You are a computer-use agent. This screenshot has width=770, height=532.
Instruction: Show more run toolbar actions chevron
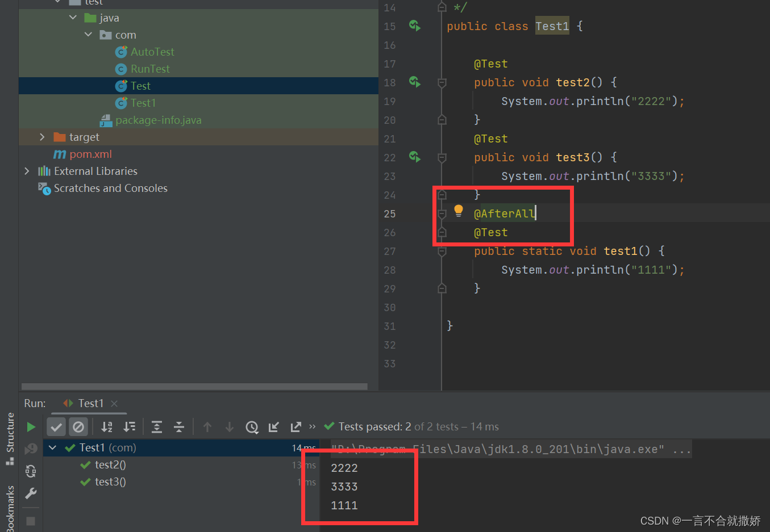pyautogui.click(x=312, y=426)
